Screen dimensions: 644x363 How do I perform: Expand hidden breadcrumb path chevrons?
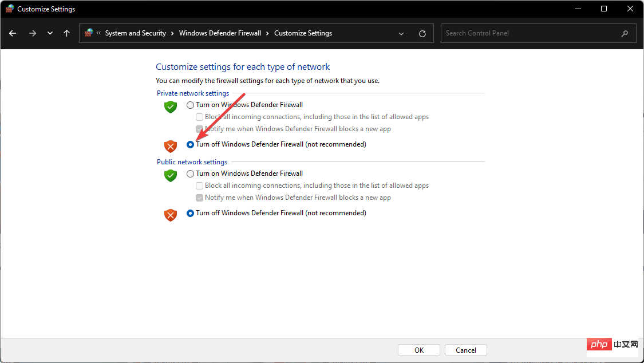pyautogui.click(x=98, y=33)
